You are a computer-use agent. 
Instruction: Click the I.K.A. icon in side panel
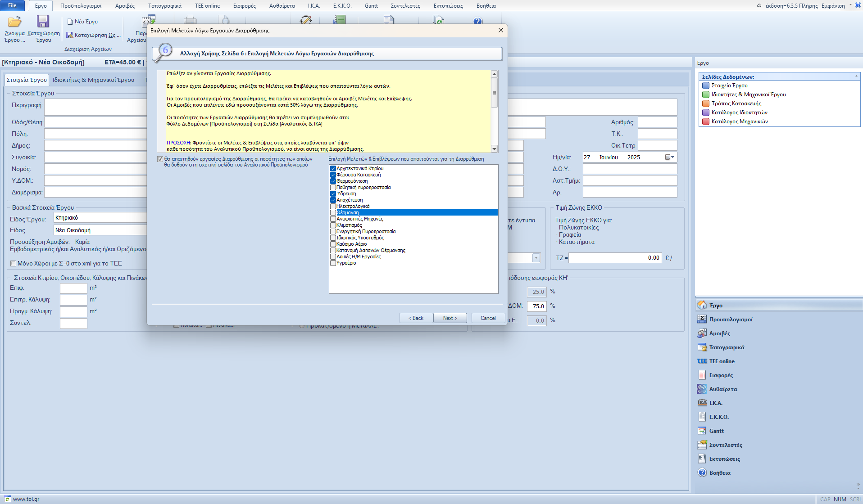(702, 403)
